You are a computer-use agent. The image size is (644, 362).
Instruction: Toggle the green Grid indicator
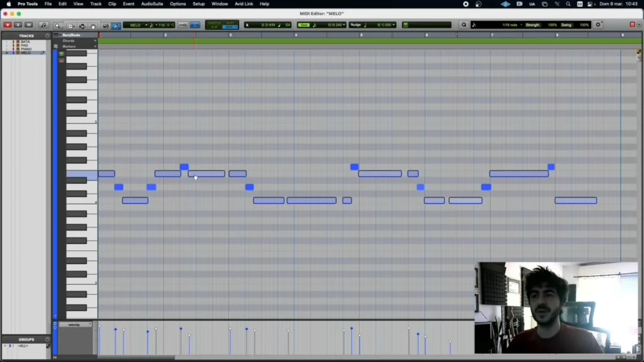pos(304,25)
